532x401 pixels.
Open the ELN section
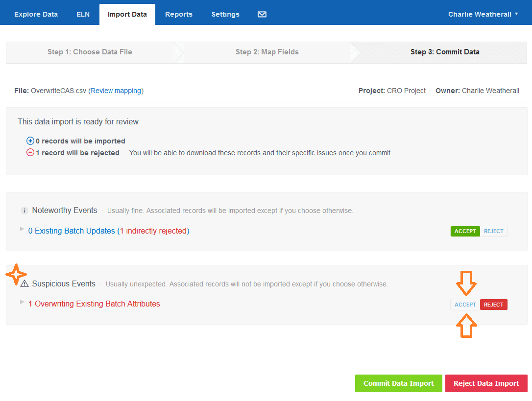pyautogui.click(x=83, y=14)
